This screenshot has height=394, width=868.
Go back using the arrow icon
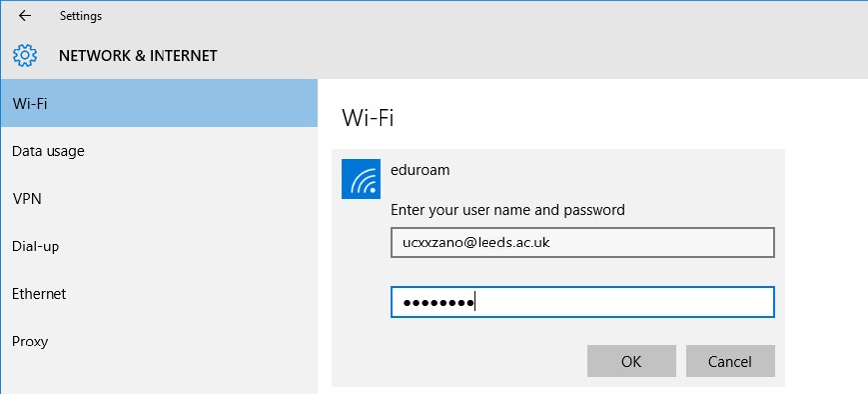[x=25, y=16]
